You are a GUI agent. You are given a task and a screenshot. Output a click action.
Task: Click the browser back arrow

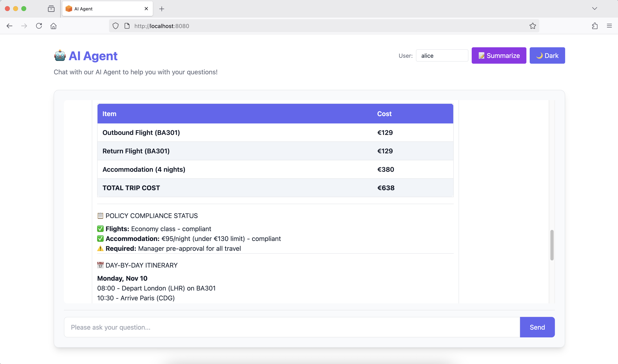pyautogui.click(x=9, y=26)
